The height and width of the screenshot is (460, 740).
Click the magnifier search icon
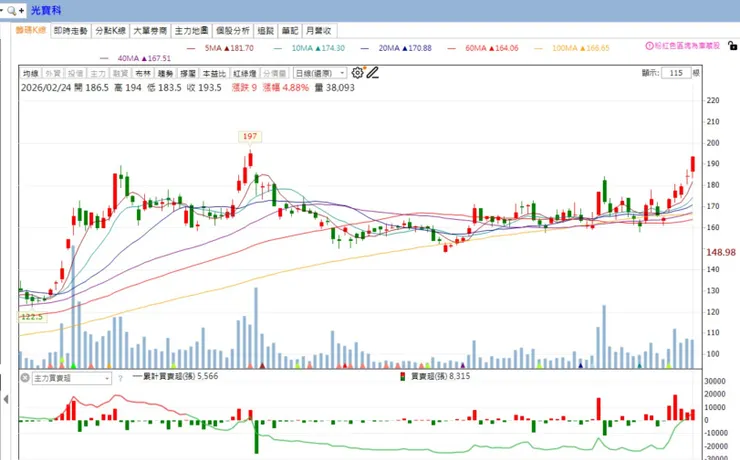tap(11, 10)
